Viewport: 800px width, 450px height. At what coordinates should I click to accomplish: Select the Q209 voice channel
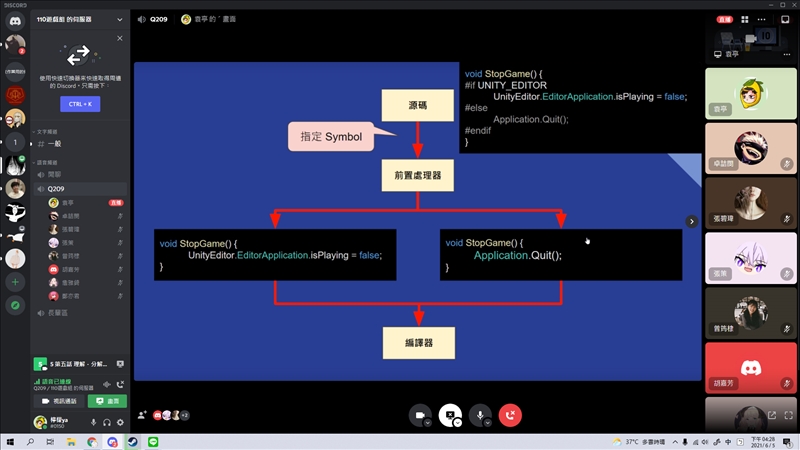(x=56, y=189)
